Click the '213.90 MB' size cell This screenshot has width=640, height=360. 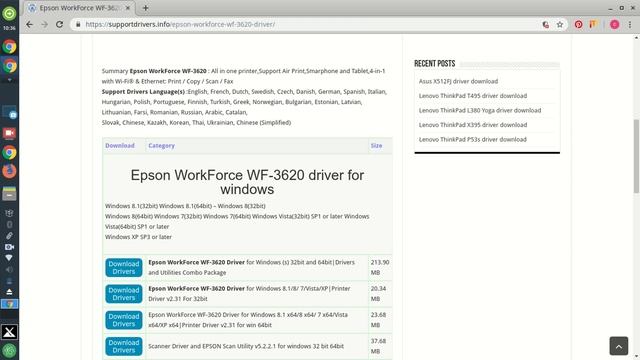click(380, 267)
